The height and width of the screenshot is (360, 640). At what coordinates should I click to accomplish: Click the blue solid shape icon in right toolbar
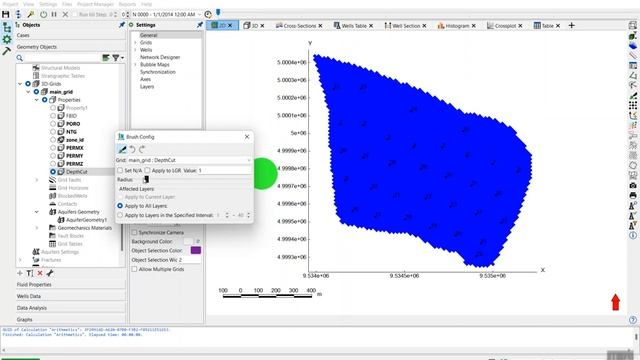[633, 45]
